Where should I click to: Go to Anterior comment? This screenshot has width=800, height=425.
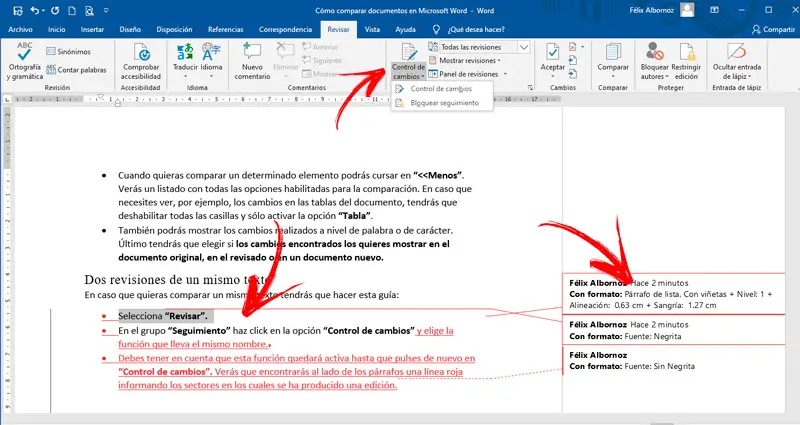pyautogui.click(x=320, y=47)
